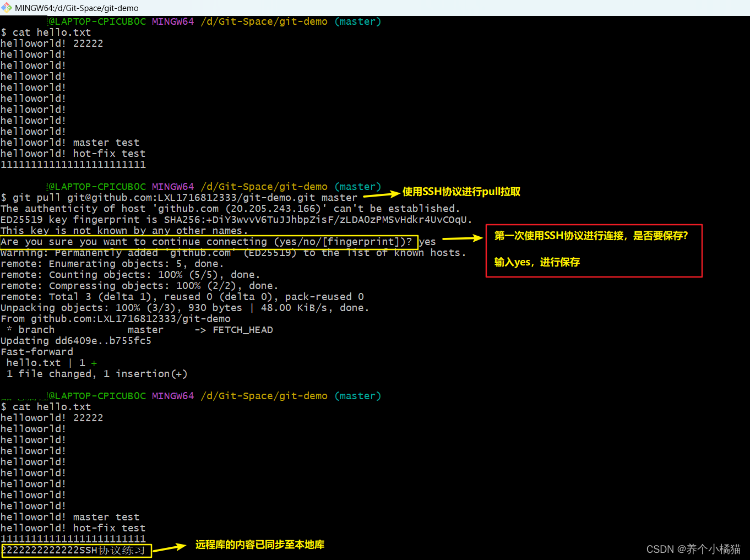This screenshot has height=560, width=750.
Task: Click the line 'remote: Enumerating objects: 5, done.'
Action: click(112, 264)
